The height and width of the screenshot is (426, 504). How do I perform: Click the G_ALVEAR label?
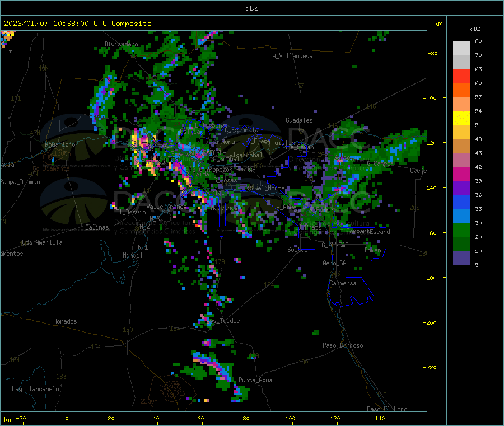335,245
